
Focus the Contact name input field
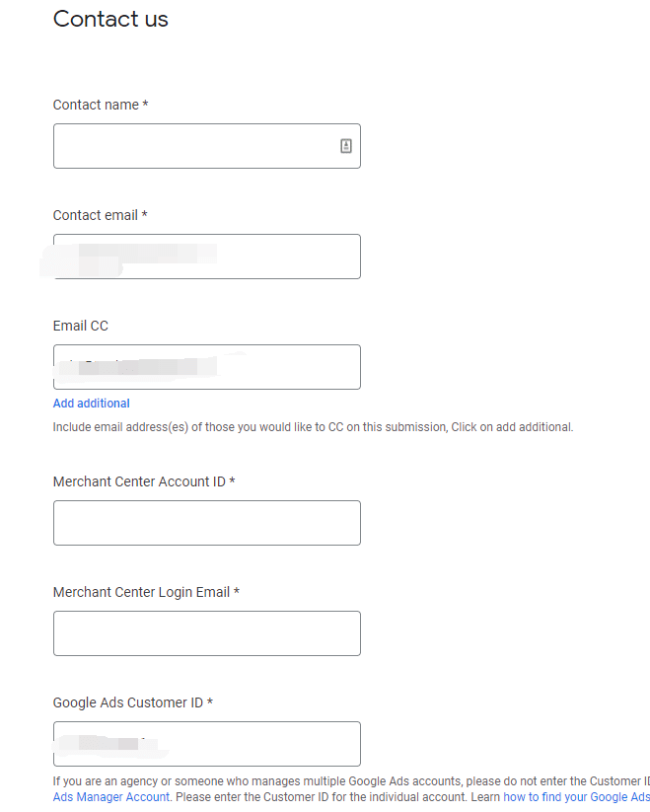click(207, 146)
